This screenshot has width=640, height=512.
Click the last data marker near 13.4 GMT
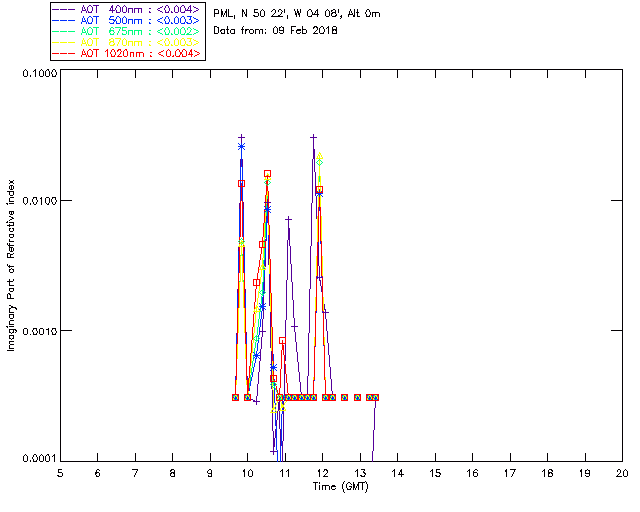[x=376, y=397]
